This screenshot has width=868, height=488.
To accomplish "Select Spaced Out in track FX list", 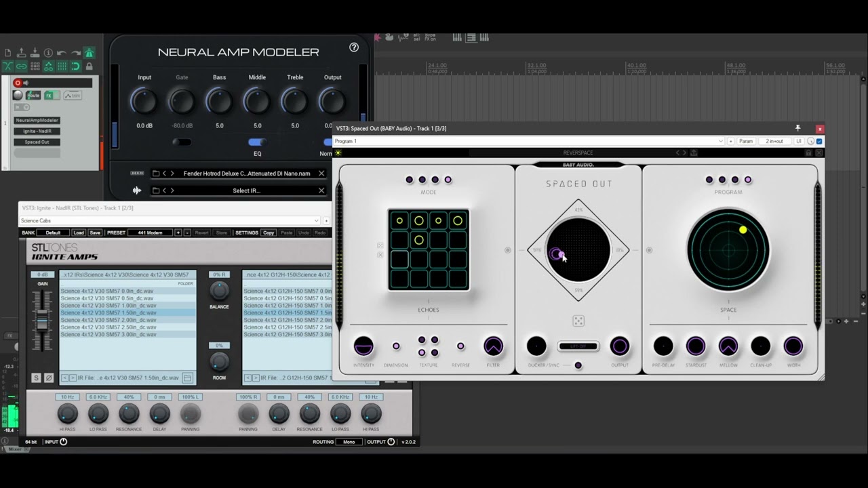I will (37, 142).
